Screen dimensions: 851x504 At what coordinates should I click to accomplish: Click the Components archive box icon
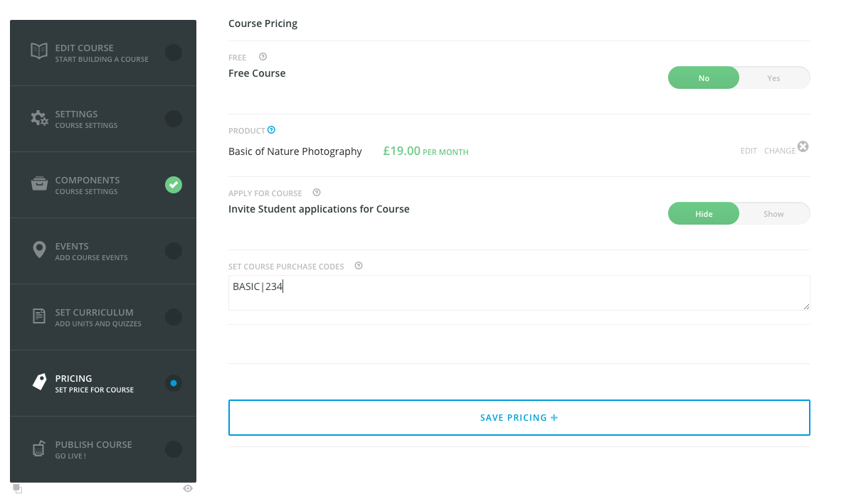click(x=39, y=184)
